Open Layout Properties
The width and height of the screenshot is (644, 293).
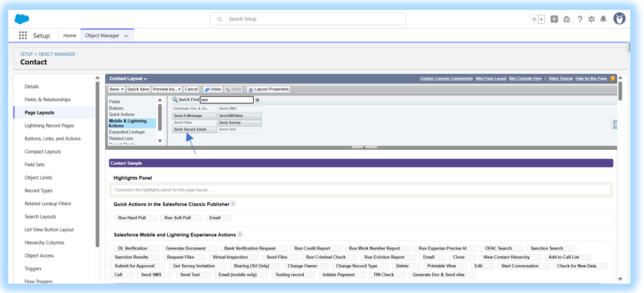coord(269,89)
